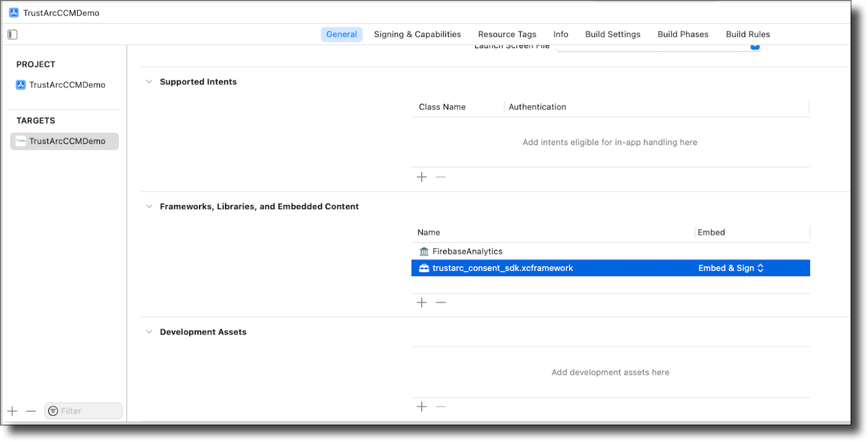This screenshot has width=868, height=442.
Task: Collapse the Development Assets section
Action: click(149, 332)
